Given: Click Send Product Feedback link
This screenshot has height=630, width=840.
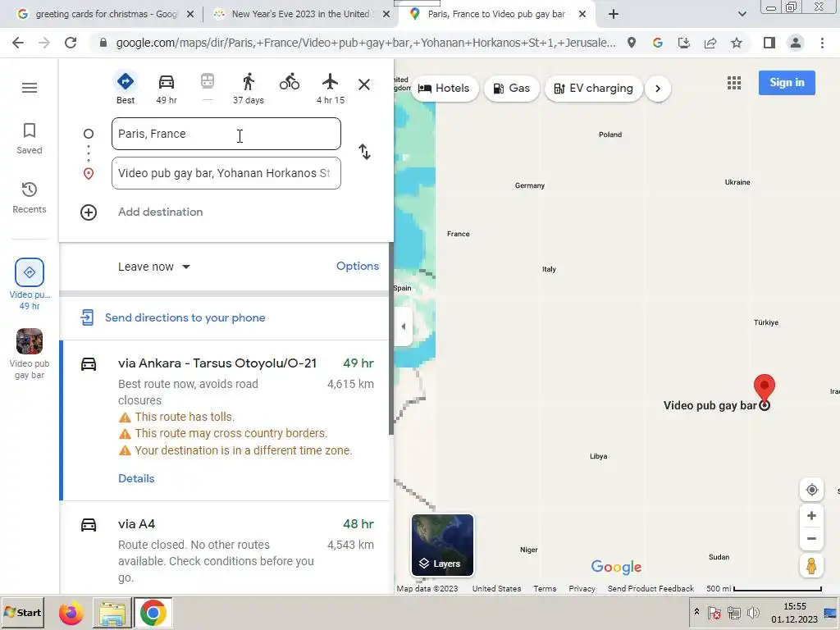Looking at the screenshot, I should coord(651,589).
